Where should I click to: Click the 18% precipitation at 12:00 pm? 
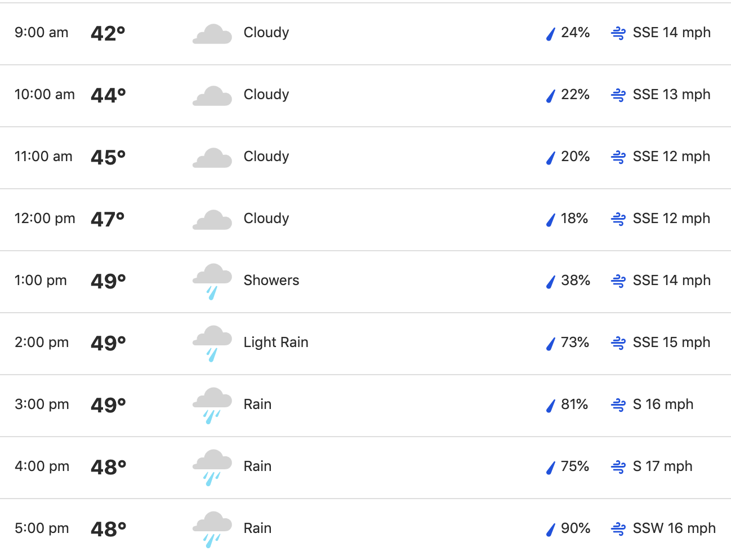pyautogui.click(x=574, y=219)
